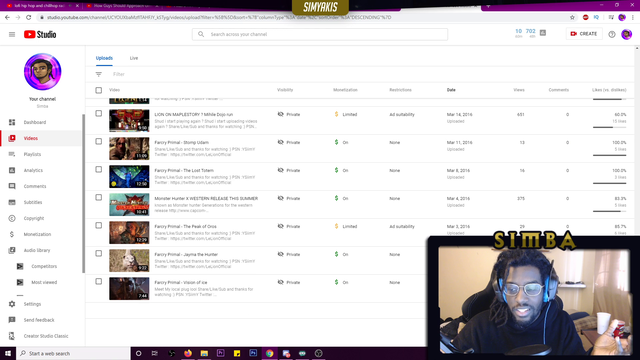The image size is (640, 360).
Task: Open LION ON MAPLESTORY video thumbnail
Action: (x=129, y=121)
